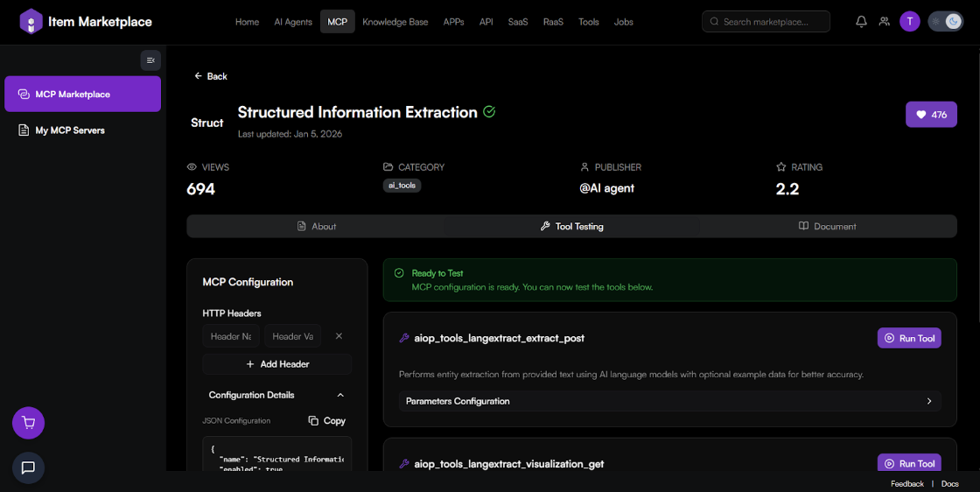Screen dimensions: 980x492
Task: Like the tool using the heart button
Action: [x=931, y=115]
